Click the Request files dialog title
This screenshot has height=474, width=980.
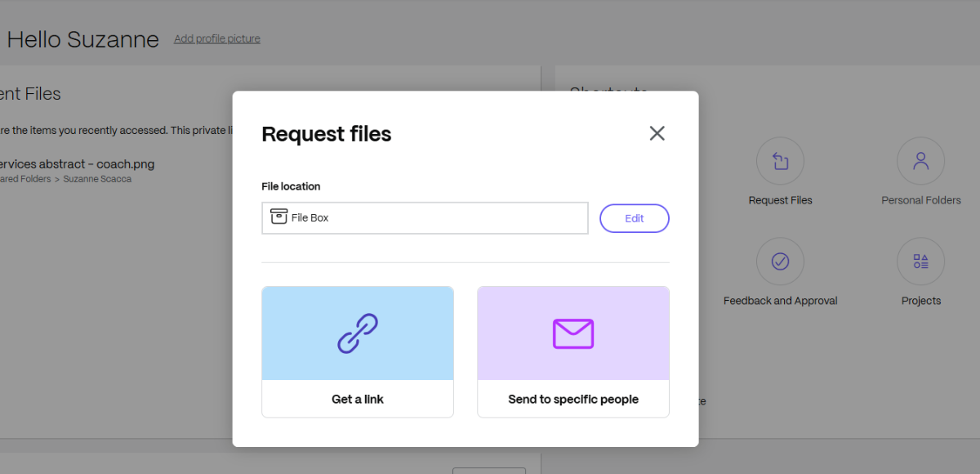(x=327, y=134)
